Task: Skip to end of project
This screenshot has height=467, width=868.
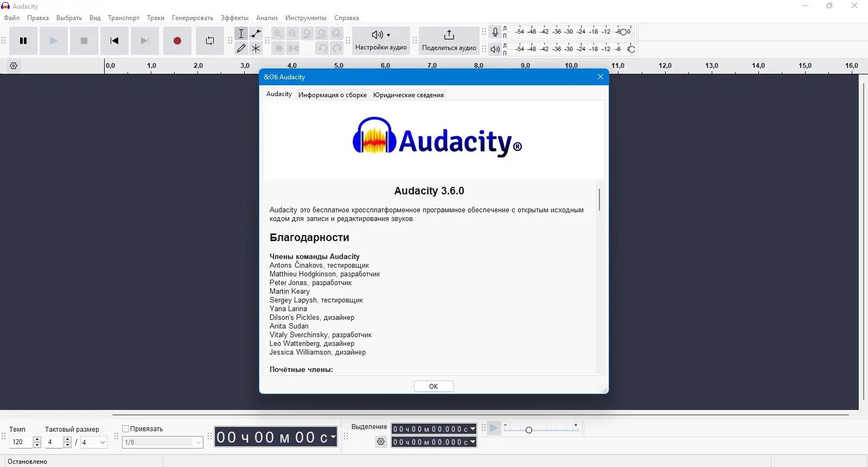Action: pos(145,41)
